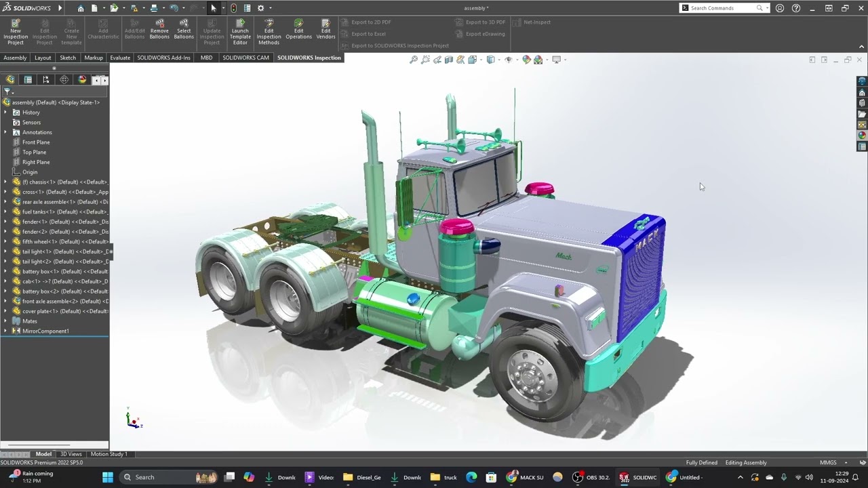Expand the Mates folder

(x=5, y=321)
